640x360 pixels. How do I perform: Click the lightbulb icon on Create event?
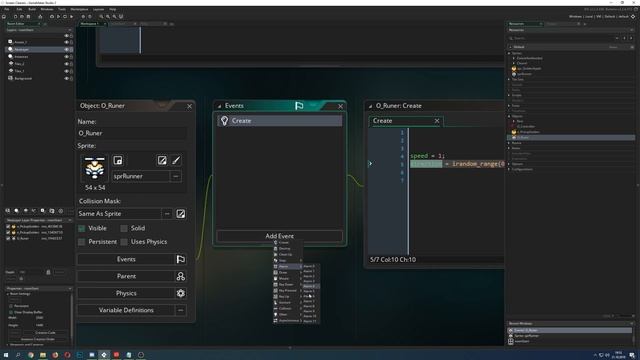click(224, 120)
